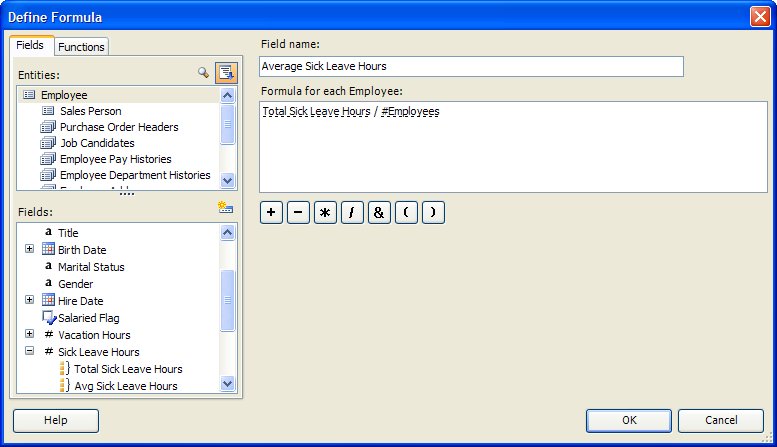Click inside the Field name input
777x447 pixels.
tap(471, 66)
